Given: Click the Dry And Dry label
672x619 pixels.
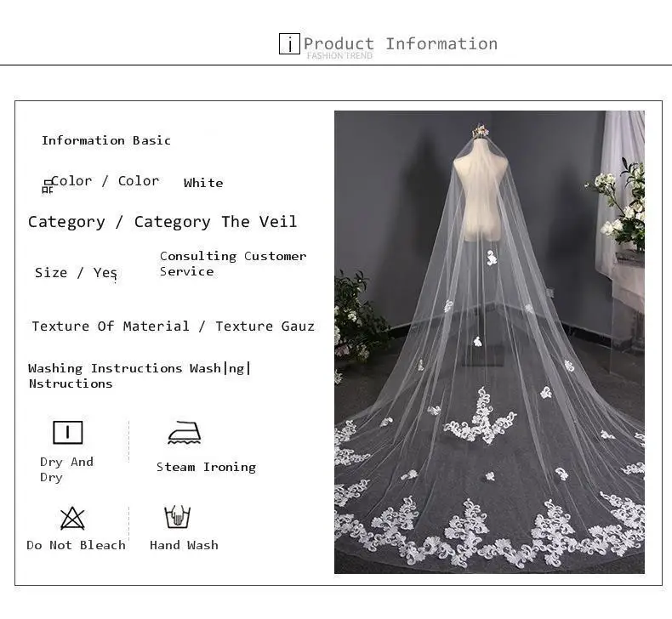Looking at the screenshot, I should (x=66, y=469).
